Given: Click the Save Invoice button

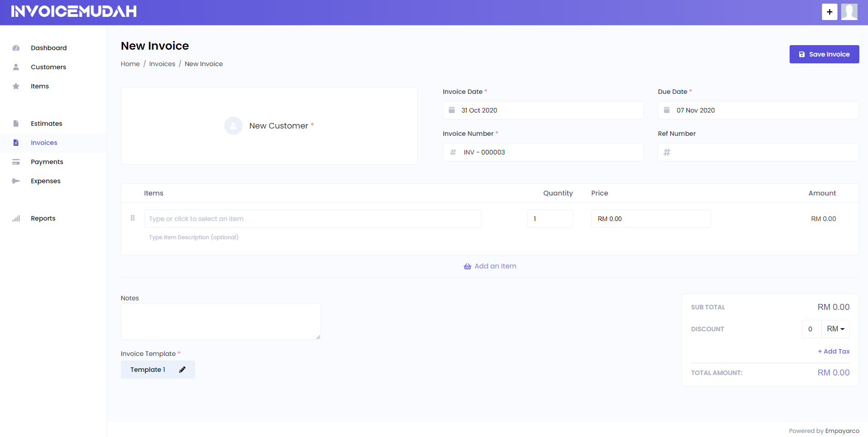Looking at the screenshot, I should (824, 54).
